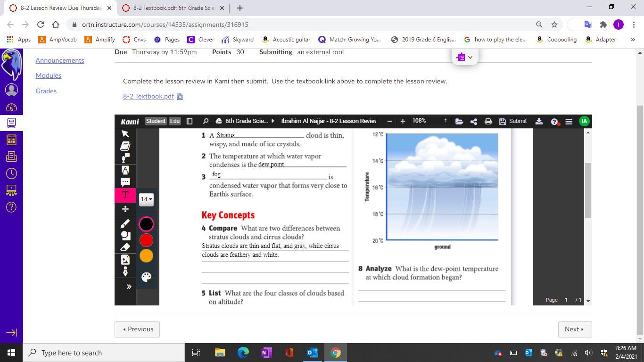Expand more Kami tools chevron
This screenshot has height=362, width=644.
pos(128,287)
